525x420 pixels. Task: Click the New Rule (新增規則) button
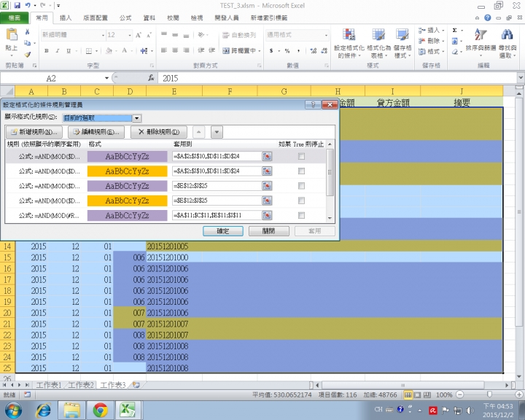(34, 132)
